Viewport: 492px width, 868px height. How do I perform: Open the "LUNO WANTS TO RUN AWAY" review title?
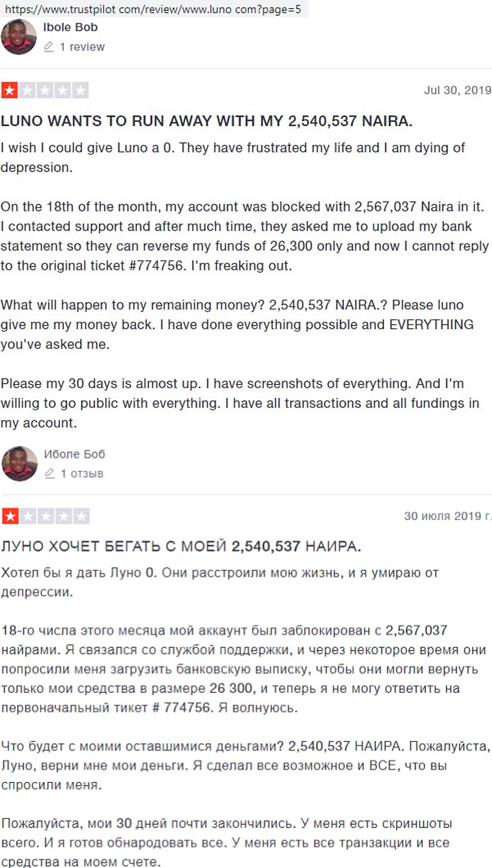pos(206,121)
